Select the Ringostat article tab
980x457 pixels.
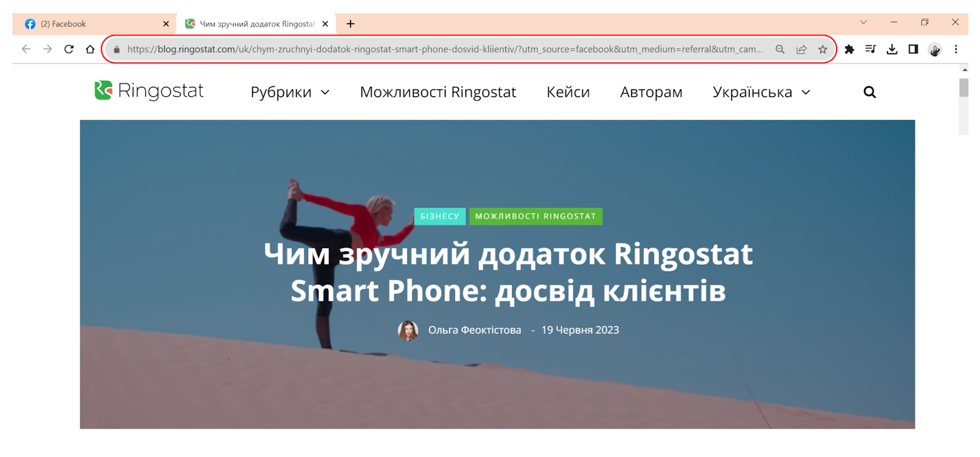click(257, 24)
